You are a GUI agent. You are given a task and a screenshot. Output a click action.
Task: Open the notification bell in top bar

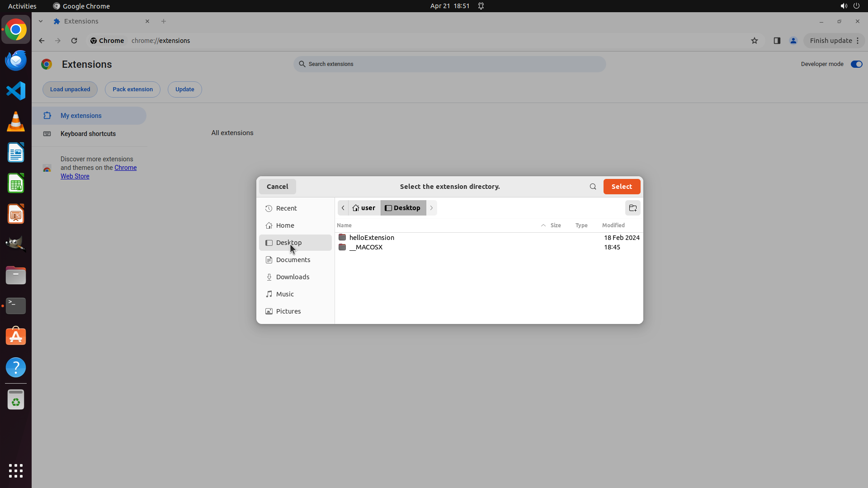click(x=481, y=6)
